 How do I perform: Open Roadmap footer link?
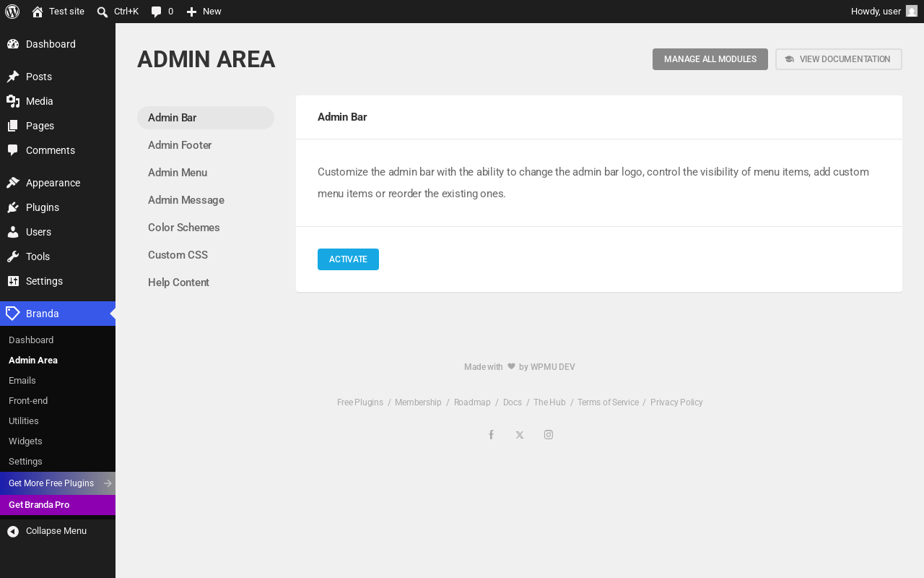coord(472,402)
